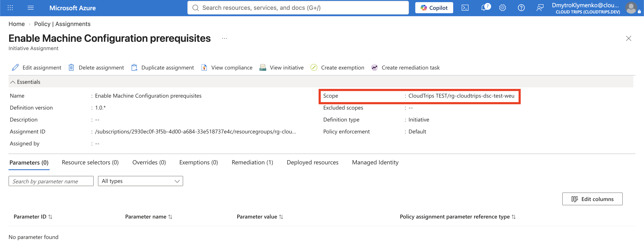The height and width of the screenshot is (249, 644).
Task: Open the All types dropdown
Action: tap(141, 181)
